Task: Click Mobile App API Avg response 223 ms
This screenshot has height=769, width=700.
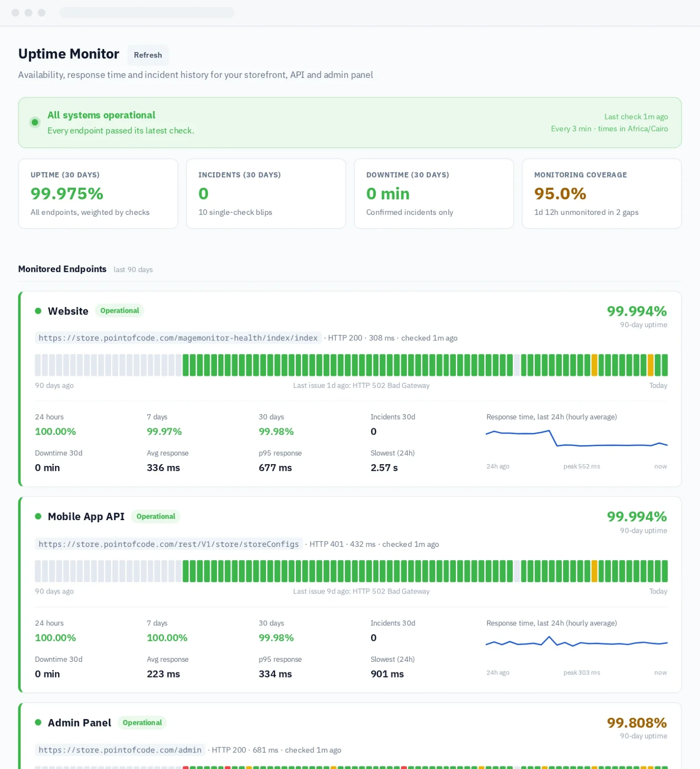Action: point(163,674)
